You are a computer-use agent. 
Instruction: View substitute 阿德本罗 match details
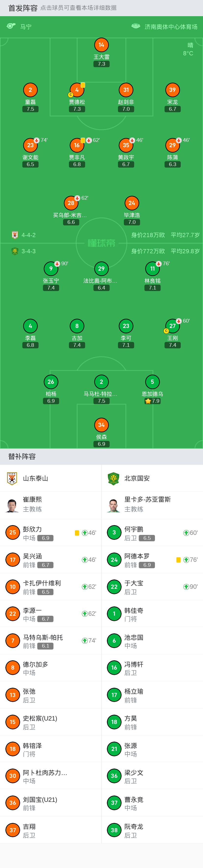pyautogui.click(x=152, y=560)
